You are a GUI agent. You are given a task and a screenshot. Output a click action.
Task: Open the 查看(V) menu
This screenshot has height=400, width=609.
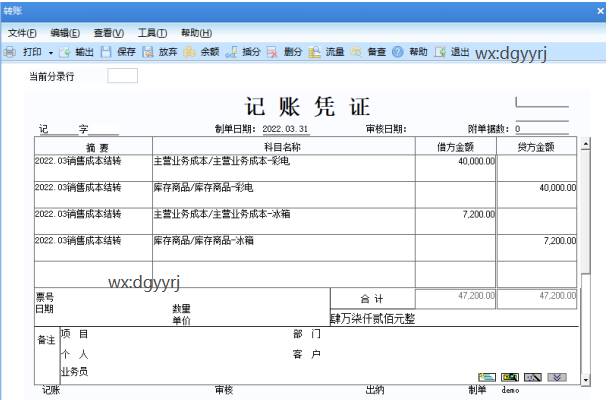109,33
